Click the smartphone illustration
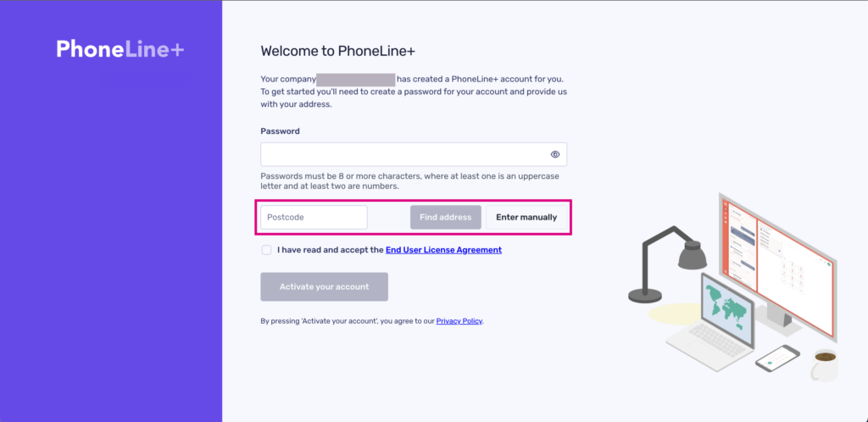Screen dimensions: 868x422 pyautogui.click(x=776, y=358)
